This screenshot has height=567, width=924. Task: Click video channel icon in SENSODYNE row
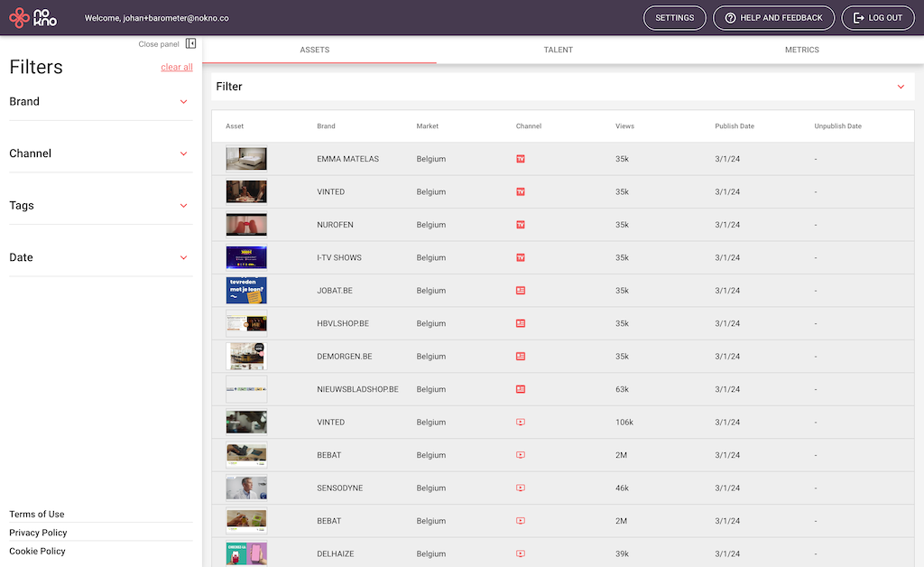point(521,488)
